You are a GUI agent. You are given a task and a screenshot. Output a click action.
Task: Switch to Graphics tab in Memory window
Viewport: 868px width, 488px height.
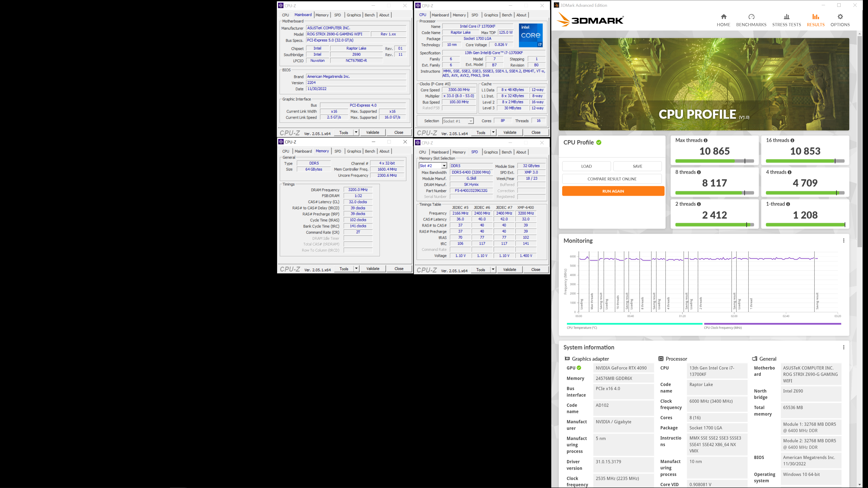354,151
